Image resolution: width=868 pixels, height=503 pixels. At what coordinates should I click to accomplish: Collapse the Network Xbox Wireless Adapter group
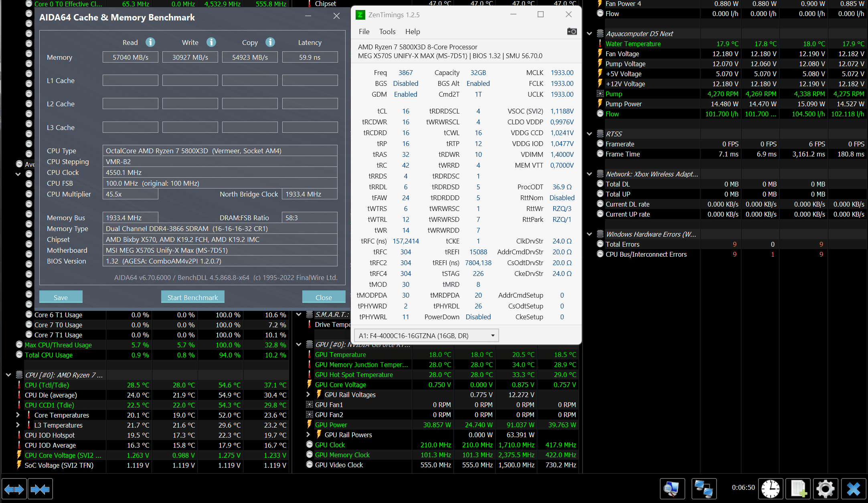click(589, 174)
